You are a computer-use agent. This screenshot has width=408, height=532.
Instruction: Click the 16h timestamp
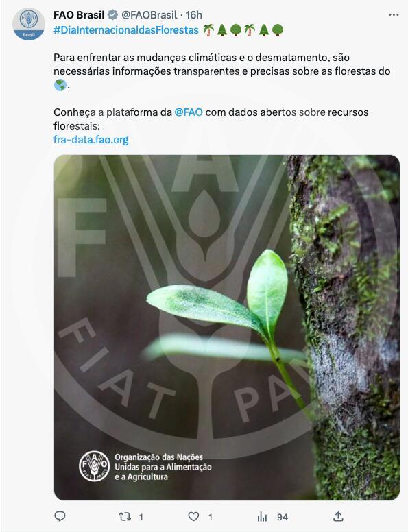(194, 15)
